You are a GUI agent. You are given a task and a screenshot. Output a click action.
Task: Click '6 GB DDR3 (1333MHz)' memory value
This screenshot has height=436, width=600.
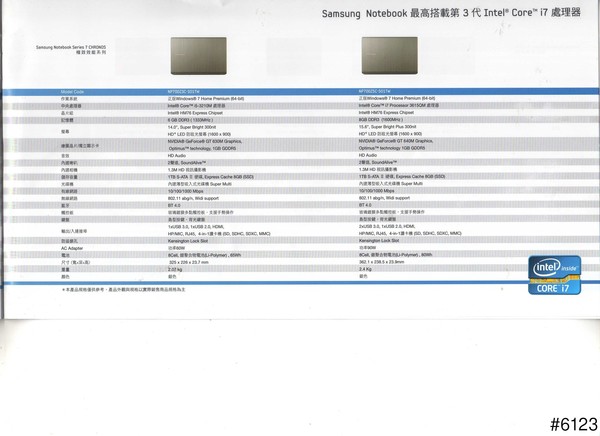[x=190, y=120]
